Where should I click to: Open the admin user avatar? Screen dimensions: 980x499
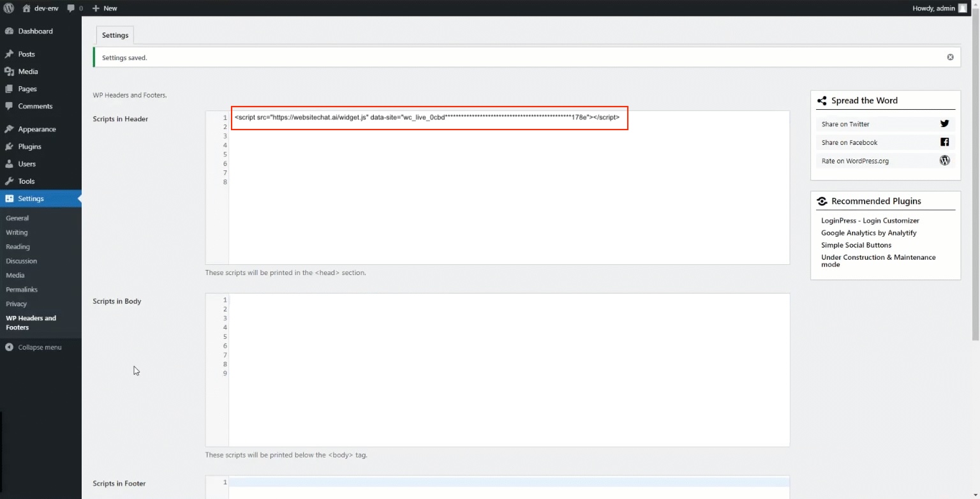coord(962,8)
